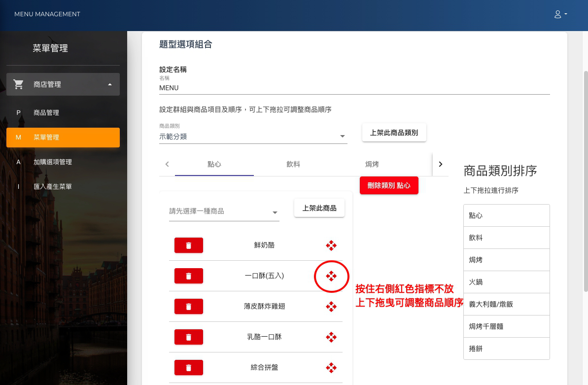
Task: Select 義大利麵/燉飯 in category sort list
Action: click(507, 304)
